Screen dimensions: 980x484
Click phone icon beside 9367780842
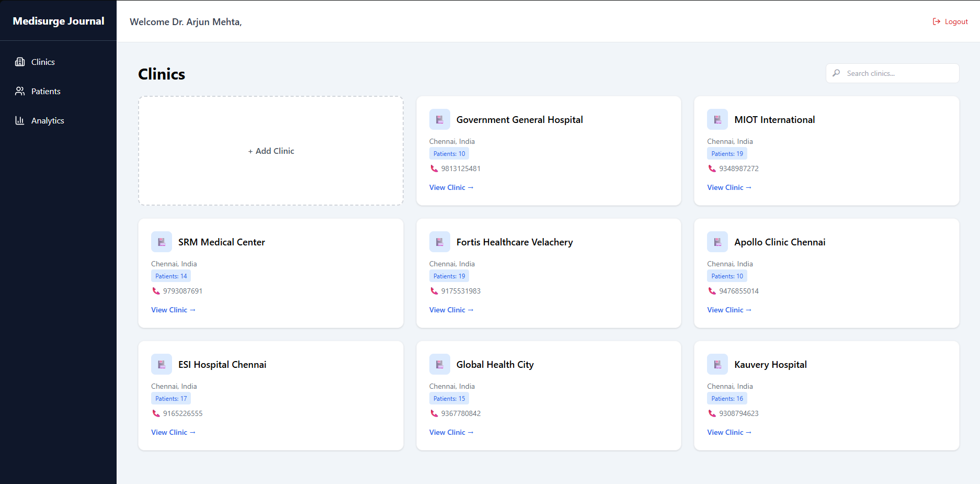434,413
